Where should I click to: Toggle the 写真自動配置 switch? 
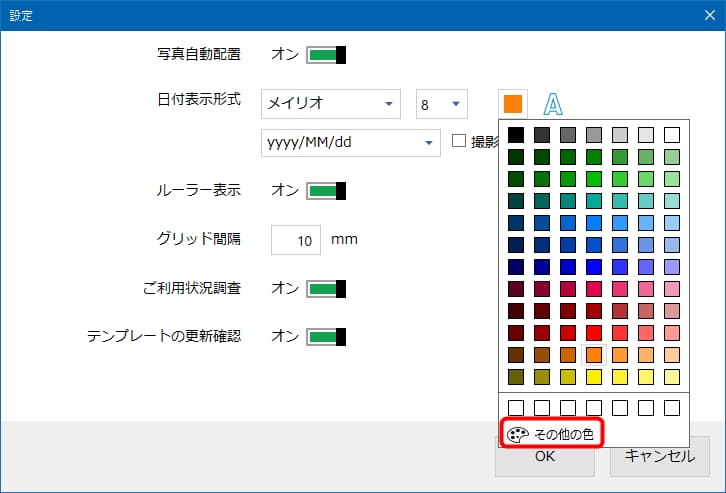click(326, 55)
